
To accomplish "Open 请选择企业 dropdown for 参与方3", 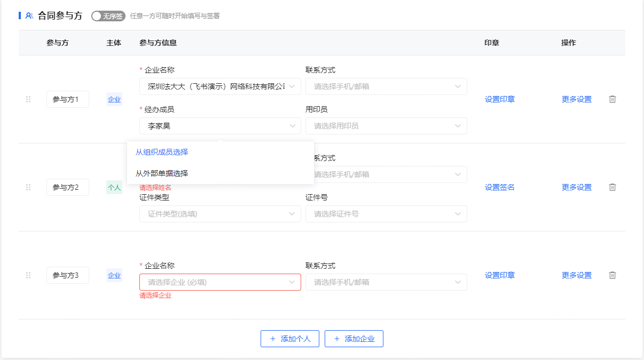I will click(x=220, y=282).
